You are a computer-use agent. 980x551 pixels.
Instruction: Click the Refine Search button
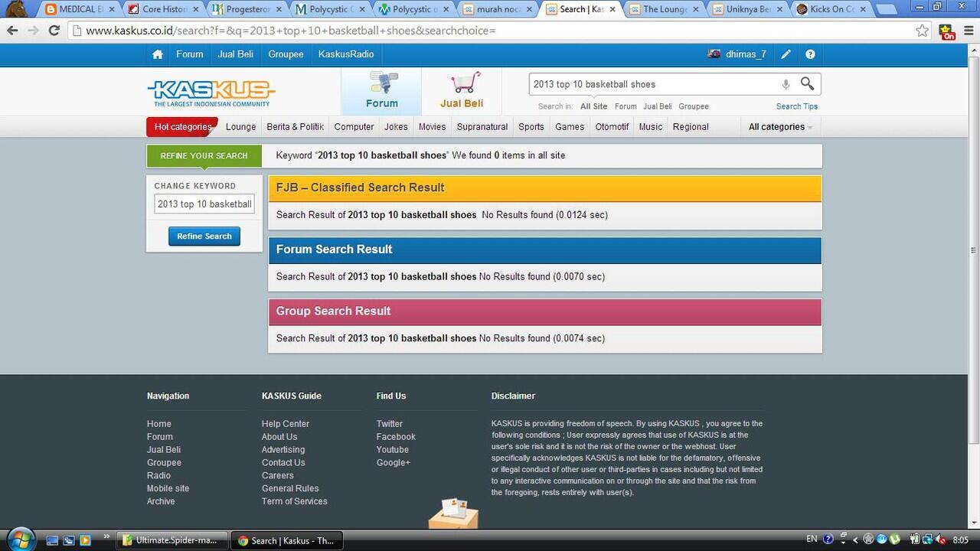click(204, 236)
